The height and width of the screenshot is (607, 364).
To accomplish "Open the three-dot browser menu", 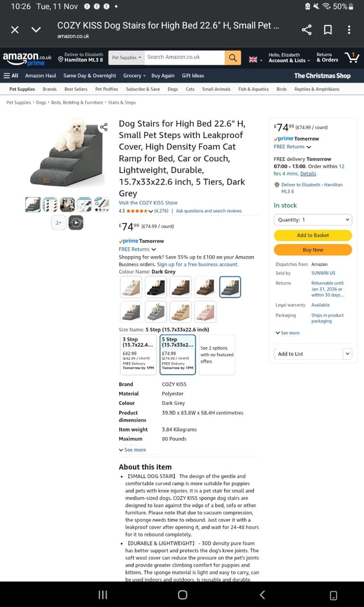I will (349, 30).
